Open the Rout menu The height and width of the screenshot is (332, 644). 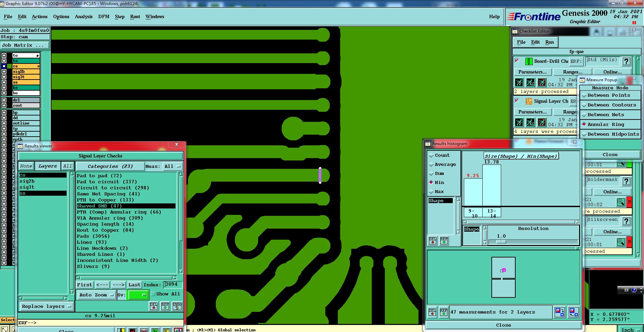click(x=135, y=17)
